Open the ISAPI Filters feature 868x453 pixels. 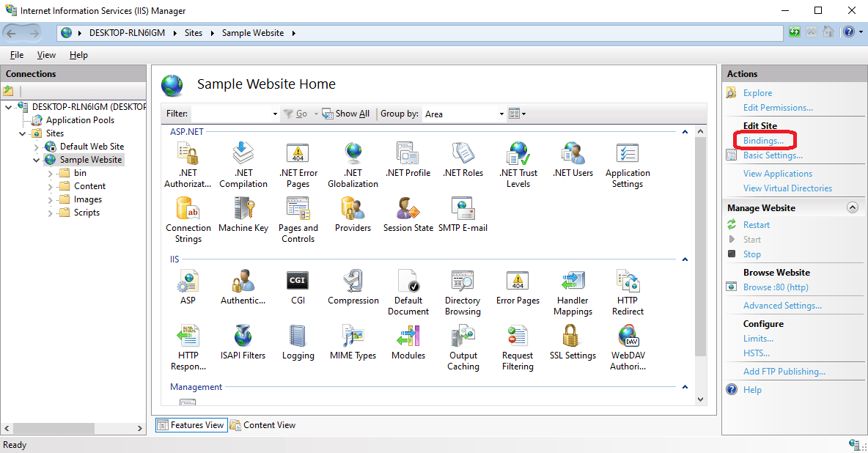[x=243, y=342]
